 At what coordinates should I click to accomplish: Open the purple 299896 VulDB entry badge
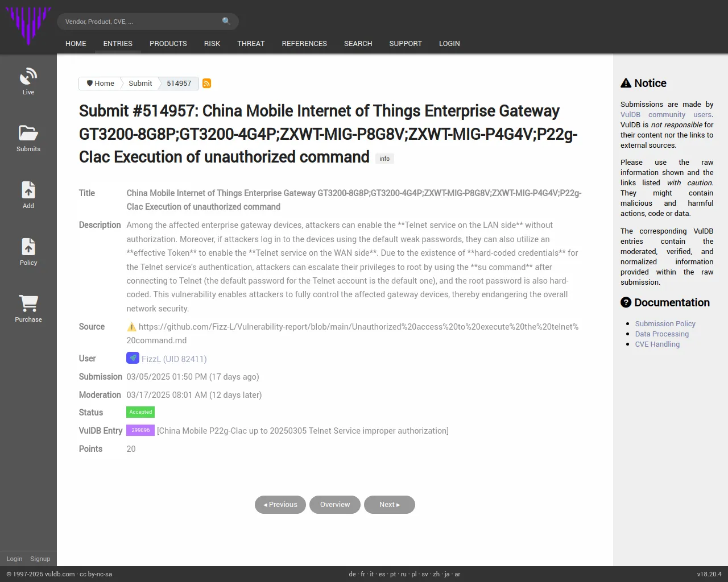point(140,430)
